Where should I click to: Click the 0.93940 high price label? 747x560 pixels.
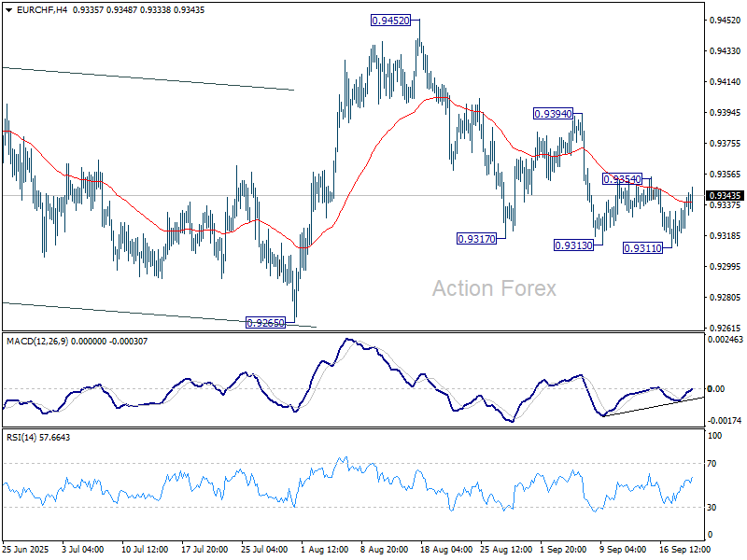tap(553, 114)
